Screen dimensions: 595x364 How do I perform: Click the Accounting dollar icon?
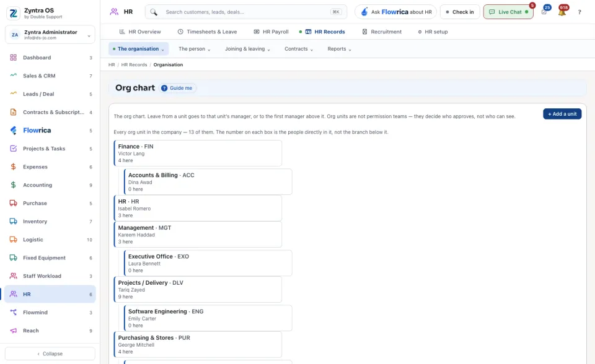(x=13, y=185)
